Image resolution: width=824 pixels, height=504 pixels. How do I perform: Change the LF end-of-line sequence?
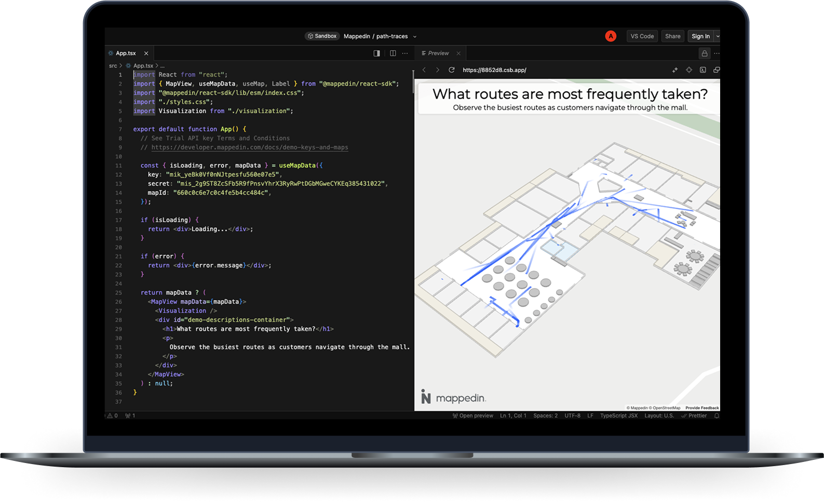[x=590, y=416]
